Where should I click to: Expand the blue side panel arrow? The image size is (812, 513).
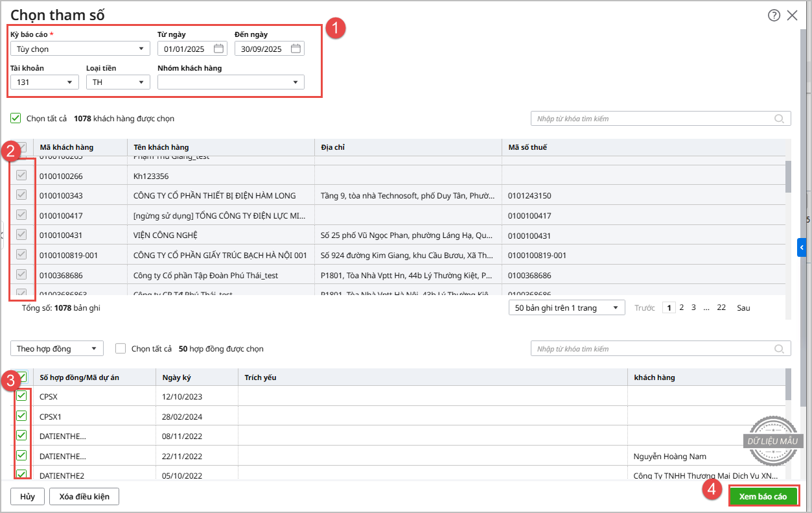pos(802,247)
